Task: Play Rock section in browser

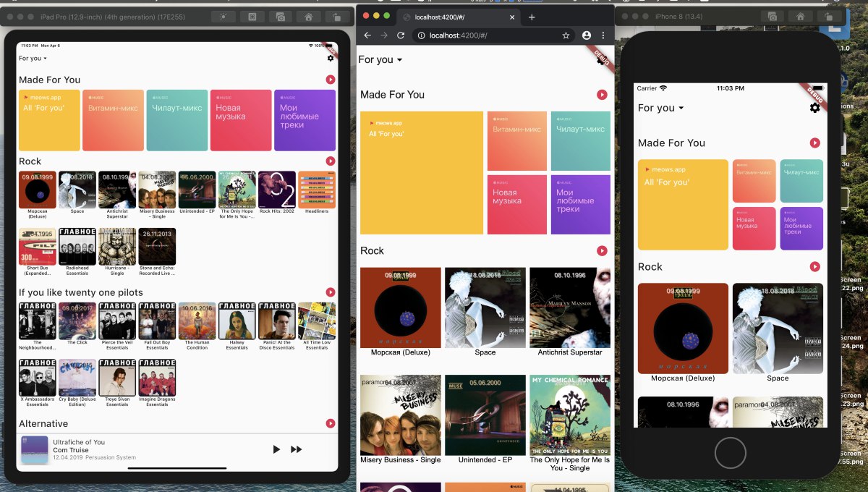Action: click(x=602, y=251)
